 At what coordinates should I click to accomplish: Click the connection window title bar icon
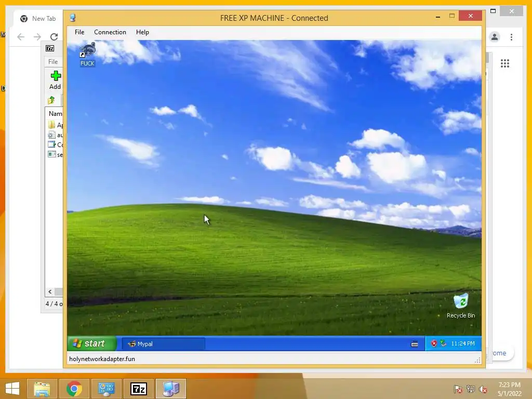(73, 18)
